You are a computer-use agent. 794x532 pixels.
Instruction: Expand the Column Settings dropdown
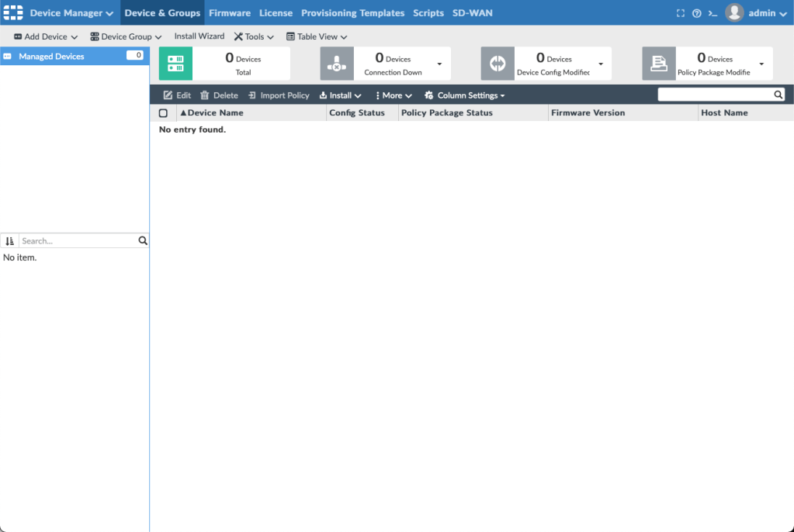[x=465, y=95]
